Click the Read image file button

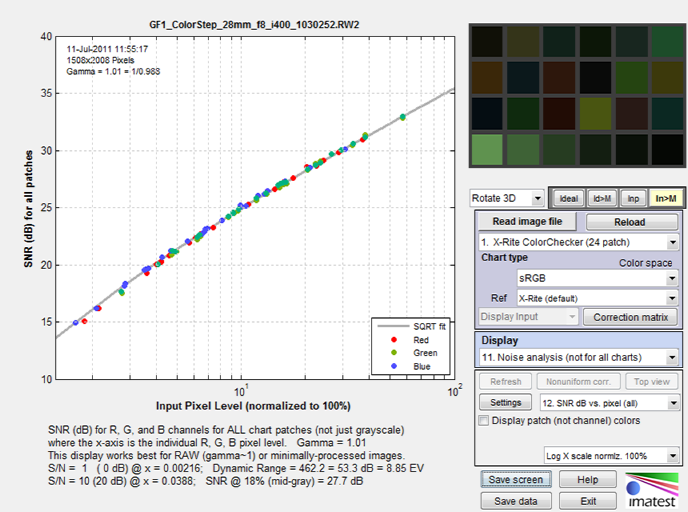coord(527,222)
